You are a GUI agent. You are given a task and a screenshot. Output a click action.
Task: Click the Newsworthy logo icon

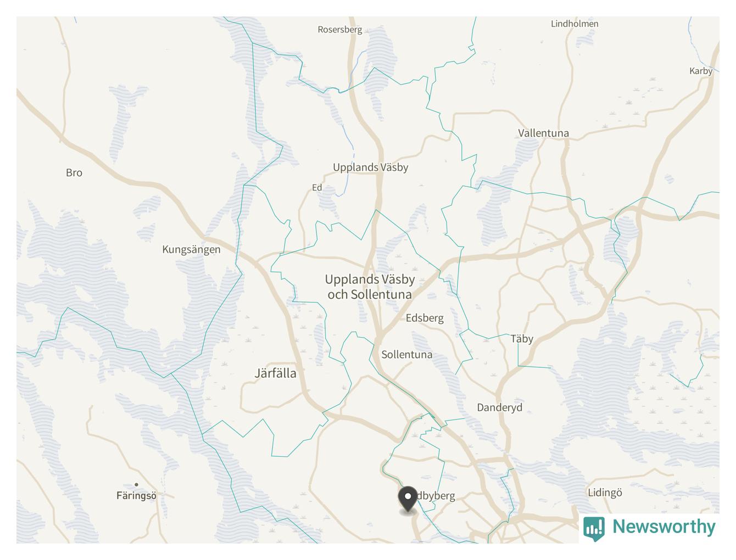[594, 528]
